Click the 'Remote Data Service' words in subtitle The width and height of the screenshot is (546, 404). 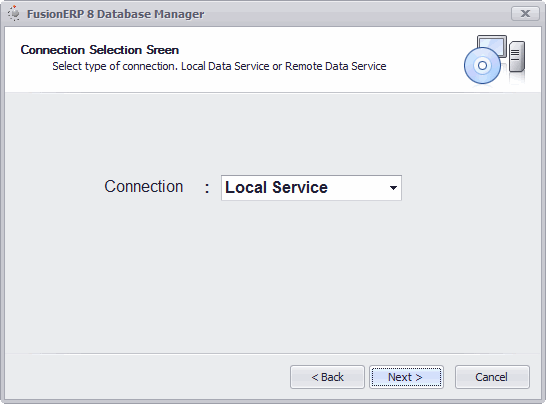(x=336, y=66)
